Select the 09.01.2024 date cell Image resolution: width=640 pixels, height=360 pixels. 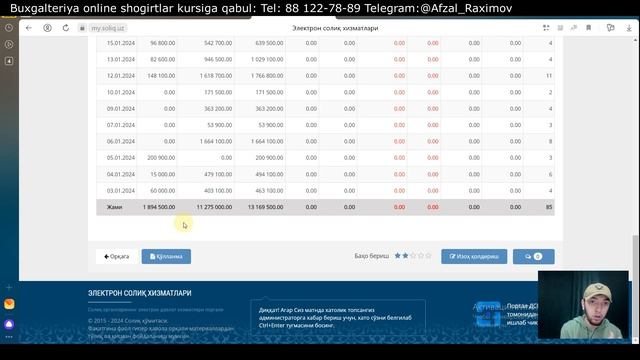coord(120,109)
